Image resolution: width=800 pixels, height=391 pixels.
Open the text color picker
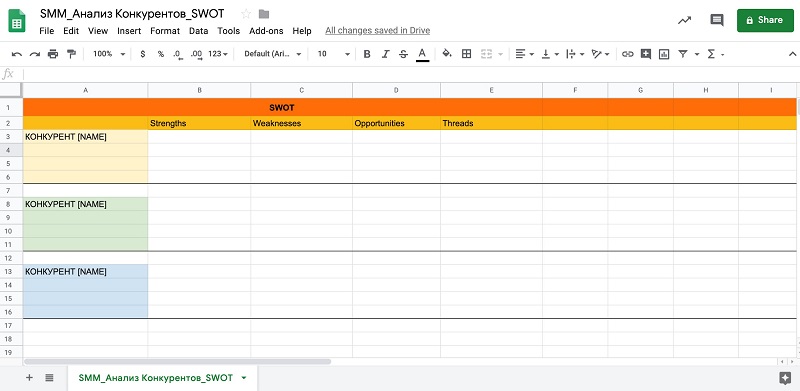click(422, 54)
